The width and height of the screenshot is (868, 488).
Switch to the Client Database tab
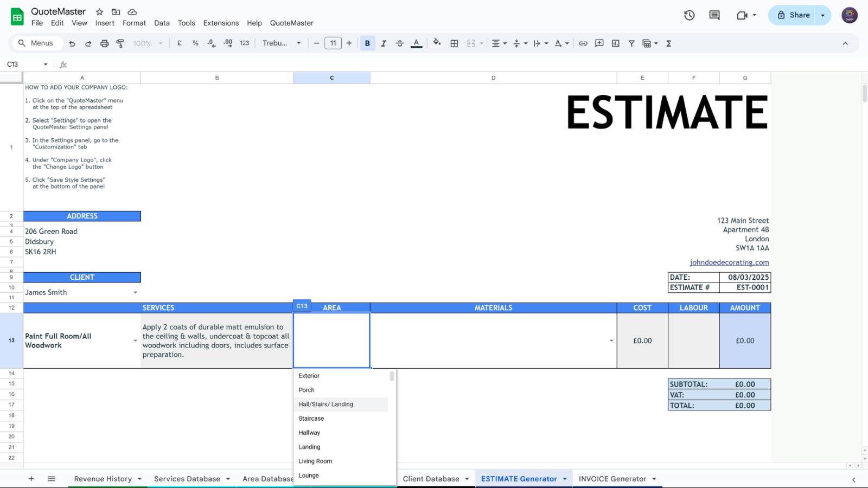click(430, 478)
